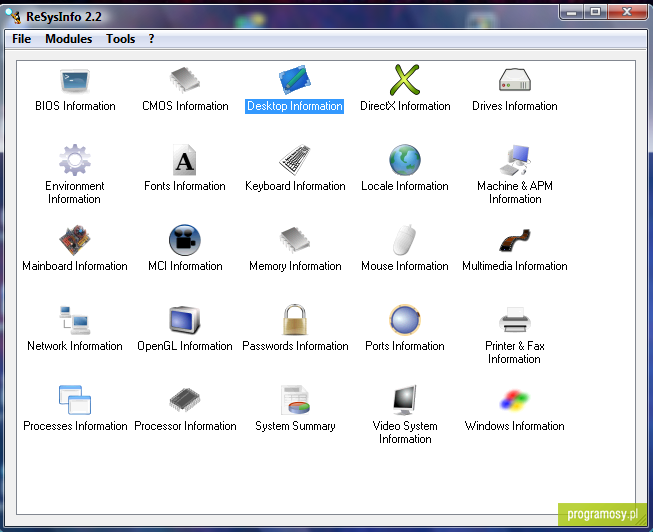Open the File menu
The height and width of the screenshot is (532, 653).
(x=22, y=39)
